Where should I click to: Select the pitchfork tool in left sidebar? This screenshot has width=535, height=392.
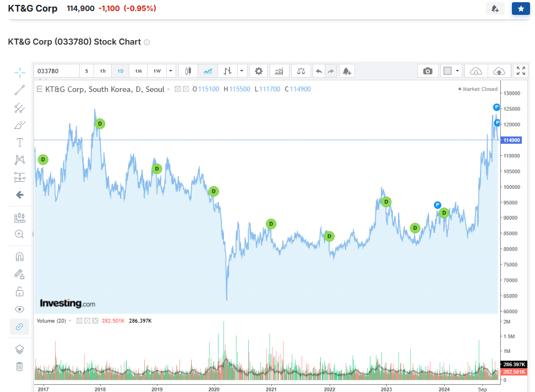tap(20, 108)
